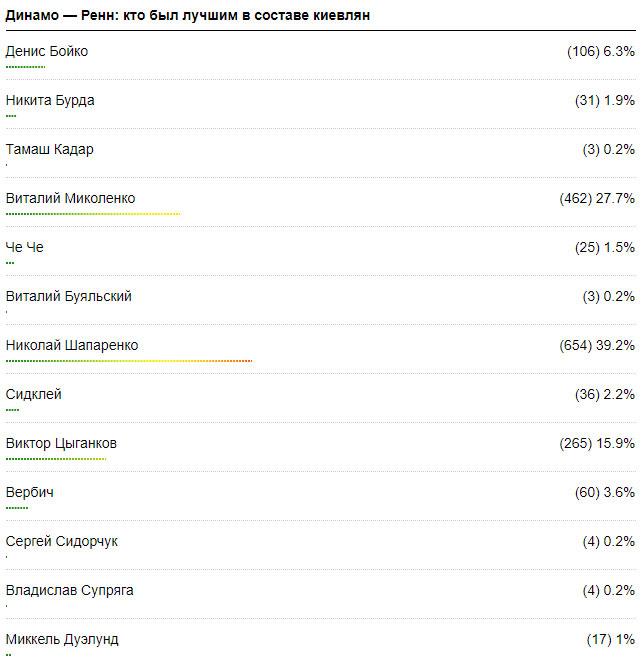Select Виталий Миколенко in the poll

[x=70, y=198]
